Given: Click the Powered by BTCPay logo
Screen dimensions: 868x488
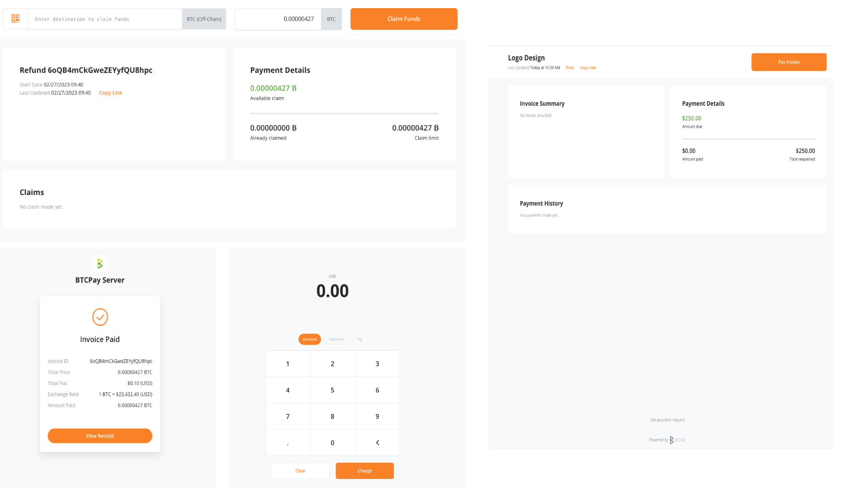Looking at the screenshot, I should 677,440.
